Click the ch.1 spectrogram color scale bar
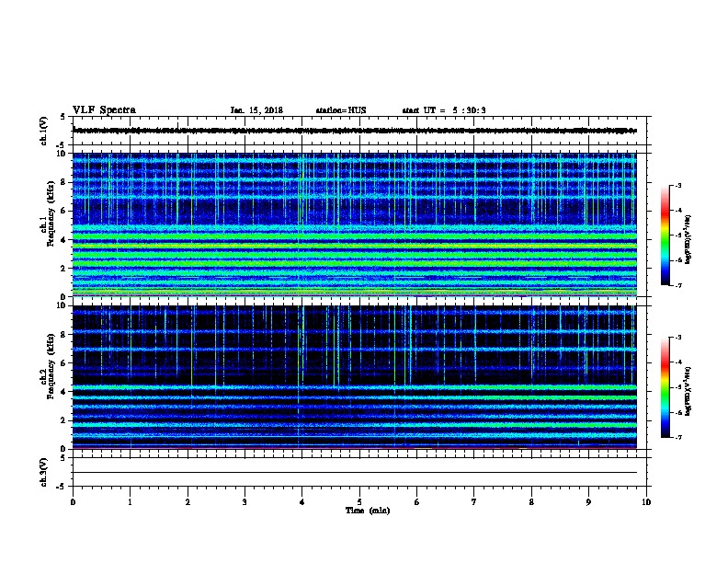728x563 pixels. 665,236
